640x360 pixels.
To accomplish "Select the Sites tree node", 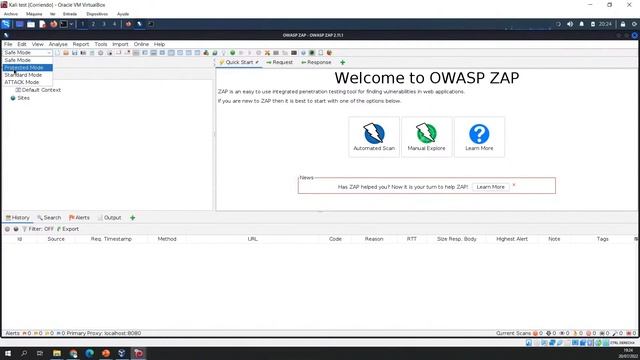I will (x=20, y=98).
